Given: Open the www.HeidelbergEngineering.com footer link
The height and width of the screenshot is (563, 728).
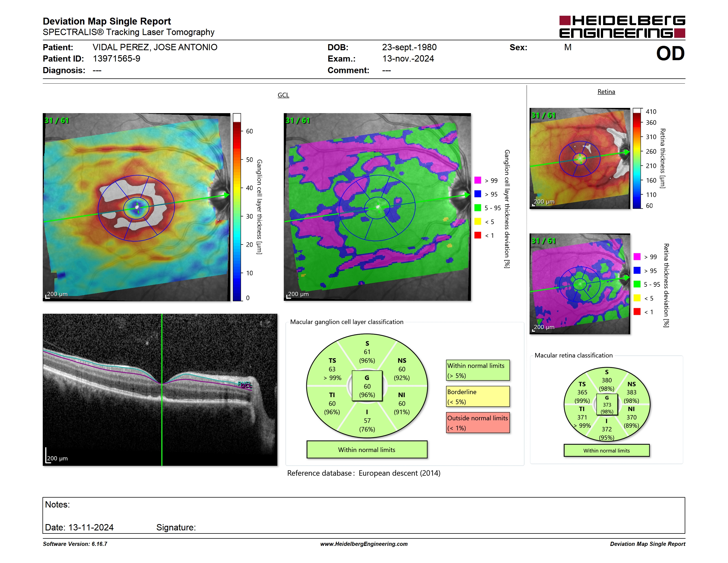Looking at the screenshot, I should click(364, 544).
